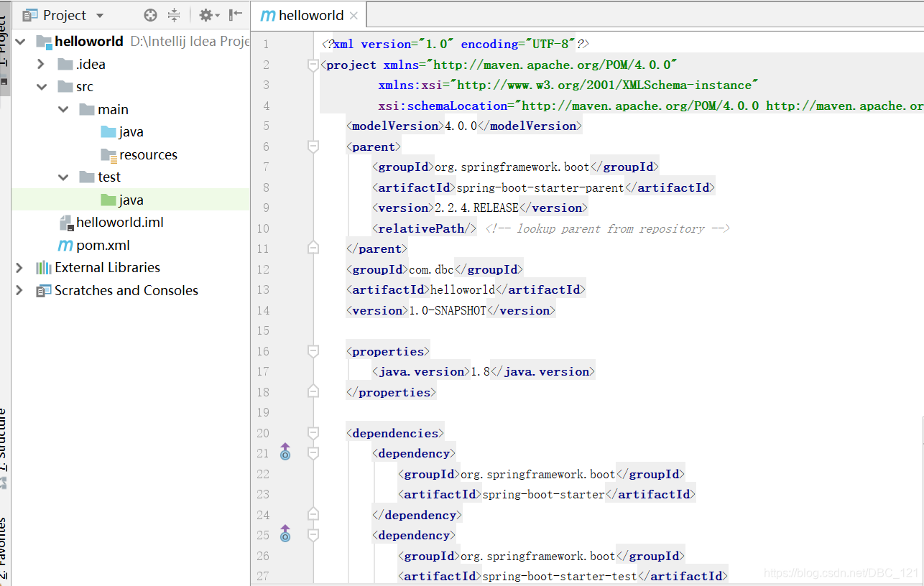Click the gutter dependency icon on line 25
This screenshot has height=586, width=924.
(x=285, y=534)
